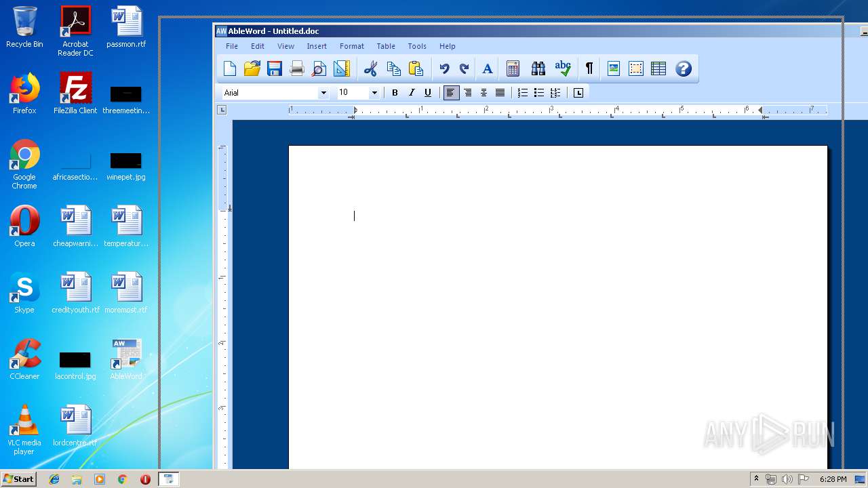This screenshot has height=488, width=868.
Task: Open the File menu
Action: point(232,46)
